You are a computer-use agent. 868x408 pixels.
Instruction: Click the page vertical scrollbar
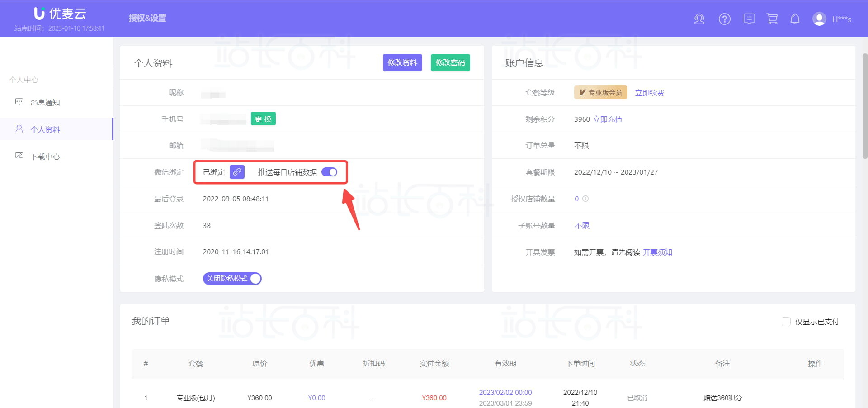coord(865,106)
